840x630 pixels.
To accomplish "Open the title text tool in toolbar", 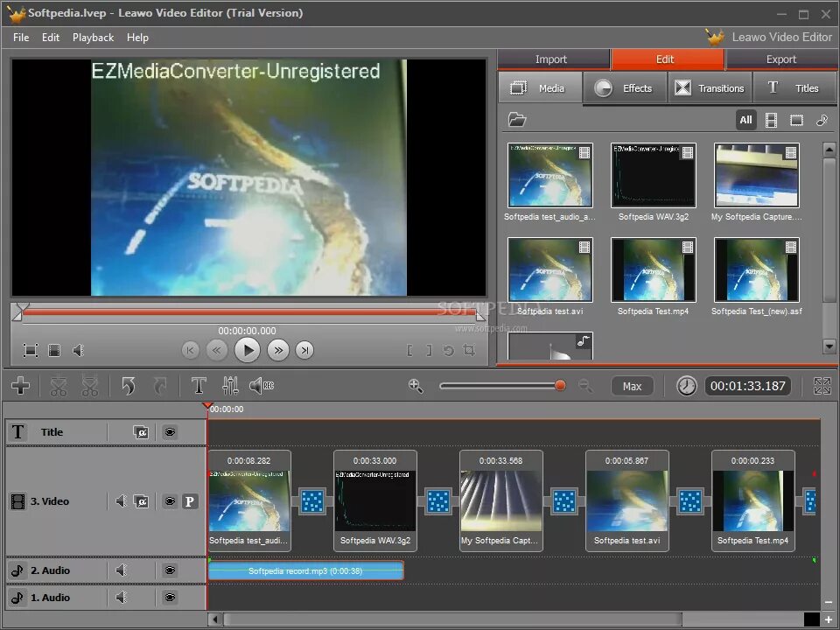I will click(199, 386).
